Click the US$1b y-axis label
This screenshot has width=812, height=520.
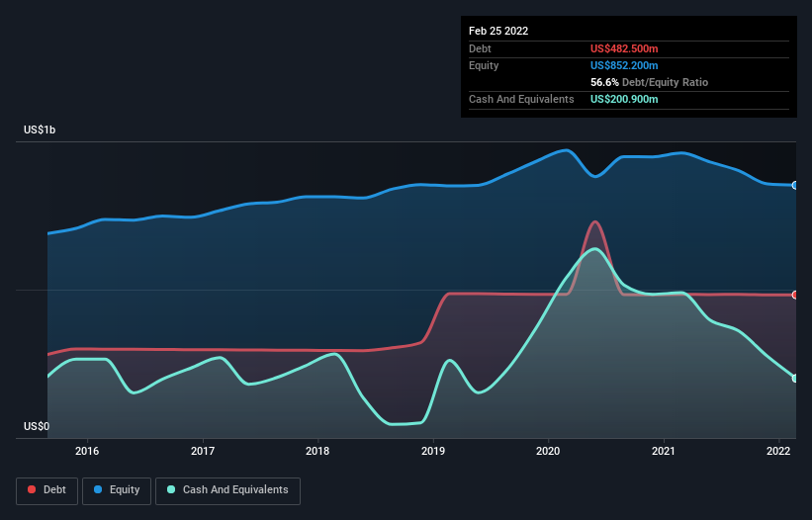coord(40,130)
